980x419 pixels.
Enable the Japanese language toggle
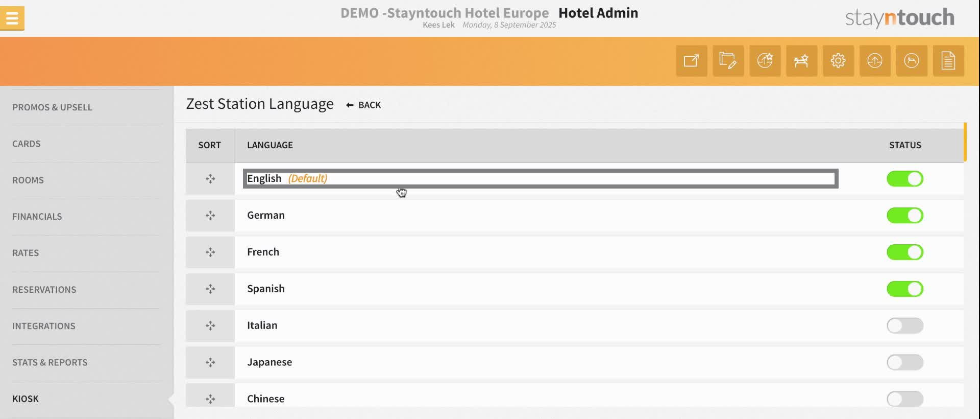[905, 363]
